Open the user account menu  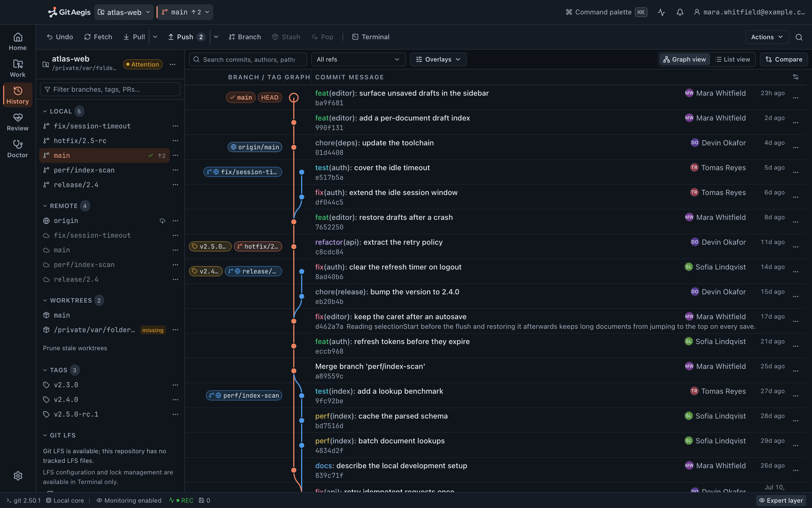pyautogui.click(x=749, y=12)
